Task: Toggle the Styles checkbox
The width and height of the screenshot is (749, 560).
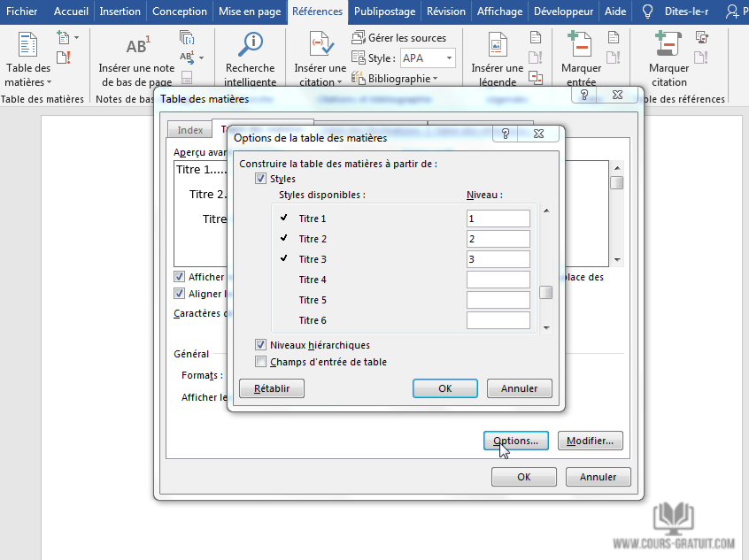Action: point(260,179)
